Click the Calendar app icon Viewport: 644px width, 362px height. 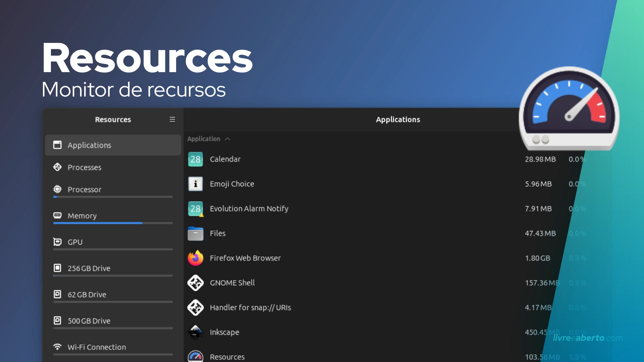(x=195, y=159)
